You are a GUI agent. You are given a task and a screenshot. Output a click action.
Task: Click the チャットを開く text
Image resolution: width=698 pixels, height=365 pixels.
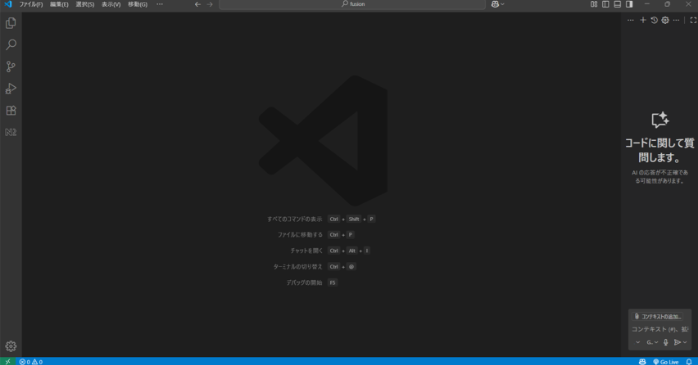306,251
